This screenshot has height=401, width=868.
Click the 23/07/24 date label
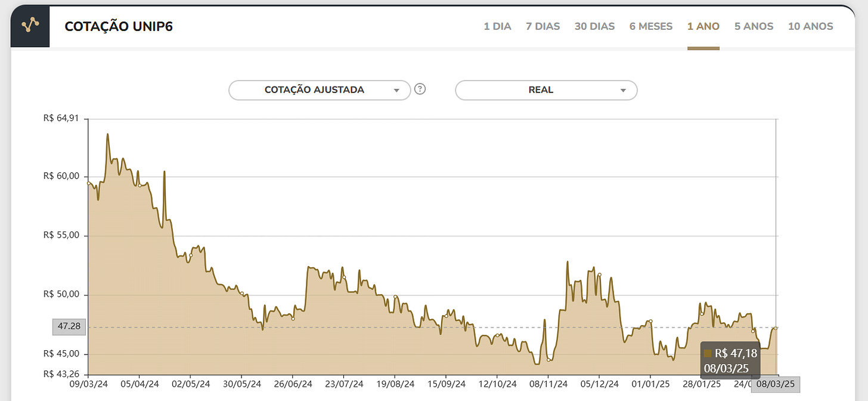[x=344, y=384]
